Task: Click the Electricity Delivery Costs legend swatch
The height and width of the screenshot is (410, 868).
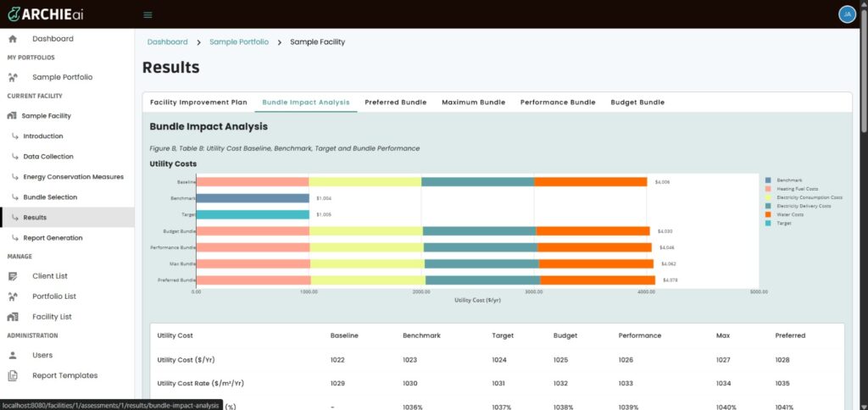Action: point(768,206)
